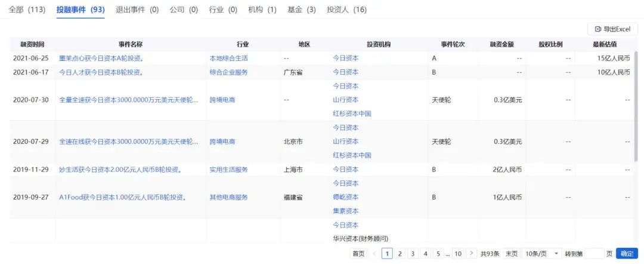Go to page 2

point(400,253)
